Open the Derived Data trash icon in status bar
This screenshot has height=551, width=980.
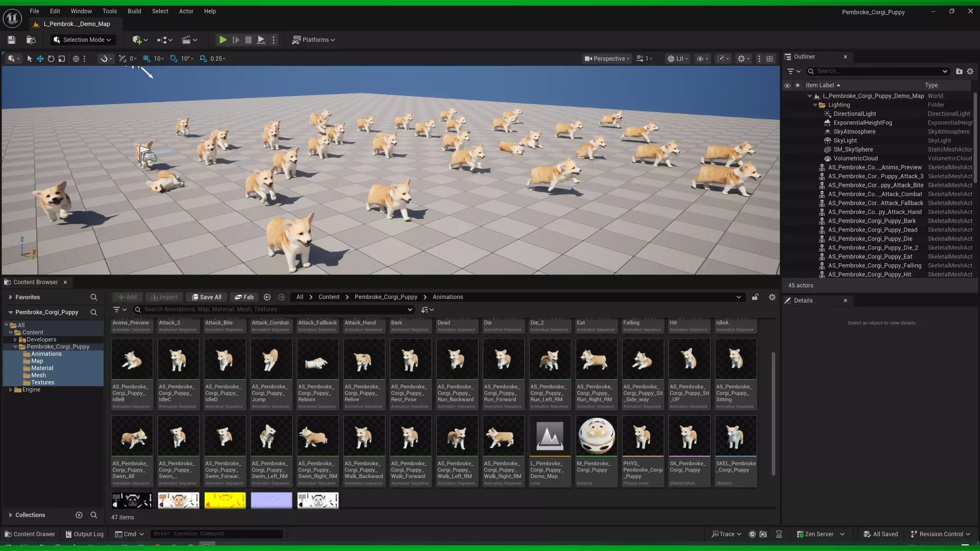[x=779, y=534]
